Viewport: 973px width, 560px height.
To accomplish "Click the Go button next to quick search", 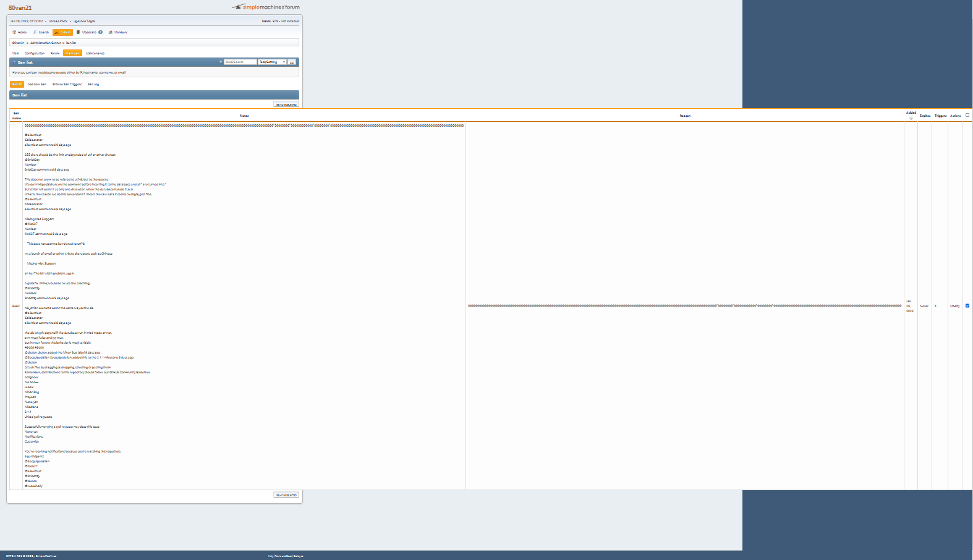I will pos(292,62).
